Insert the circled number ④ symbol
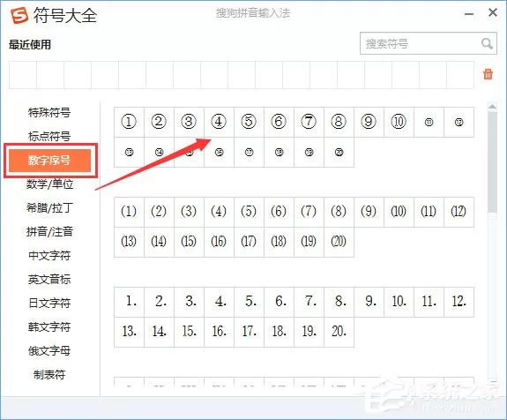This screenshot has height=420, width=507. point(219,122)
